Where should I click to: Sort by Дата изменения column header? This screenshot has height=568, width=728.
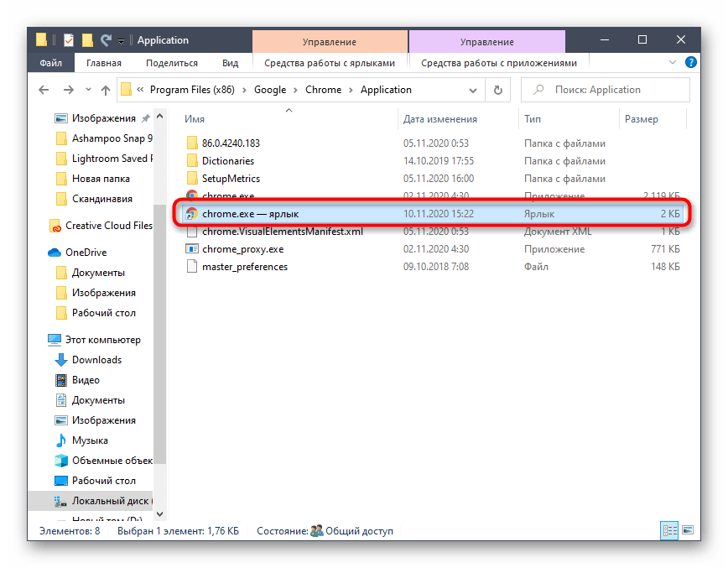pos(439,119)
